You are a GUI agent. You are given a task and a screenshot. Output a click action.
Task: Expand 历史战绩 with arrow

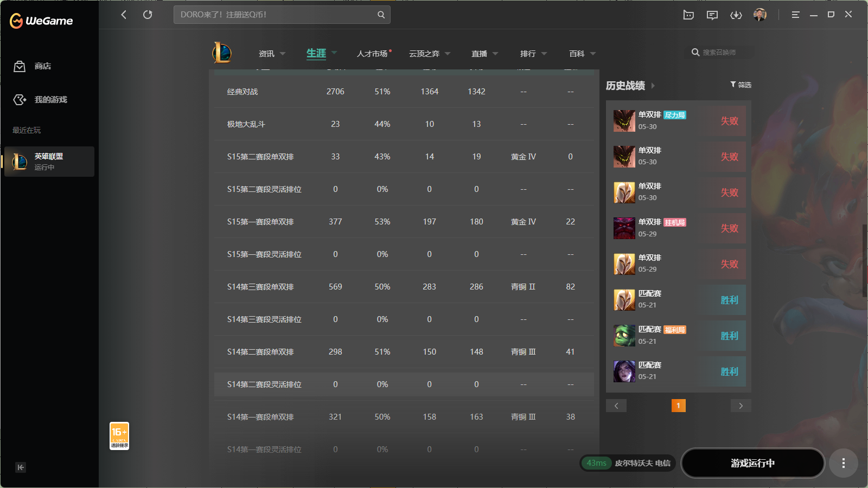tap(653, 86)
